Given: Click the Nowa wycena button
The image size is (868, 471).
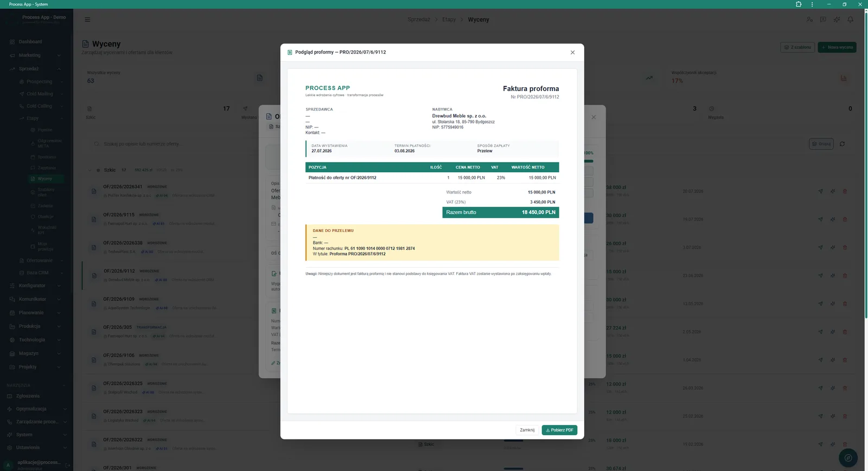Looking at the screenshot, I should pyautogui.click(x=837, y=47).
